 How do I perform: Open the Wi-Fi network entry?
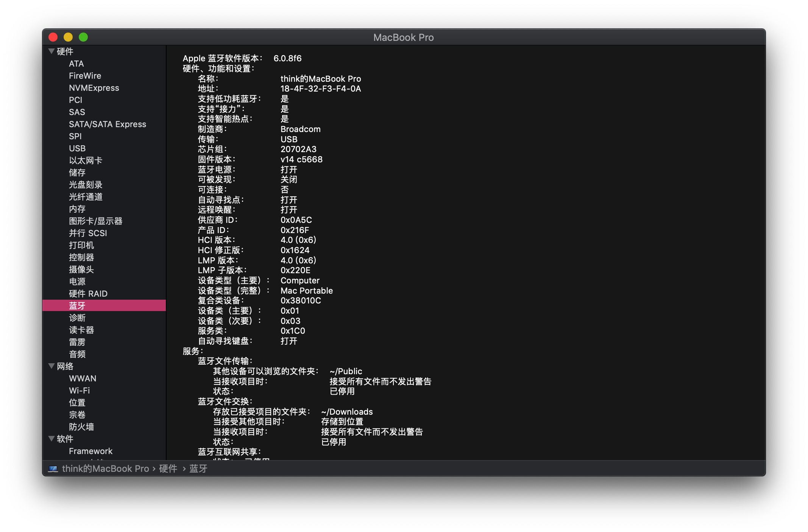pos(80,390)
